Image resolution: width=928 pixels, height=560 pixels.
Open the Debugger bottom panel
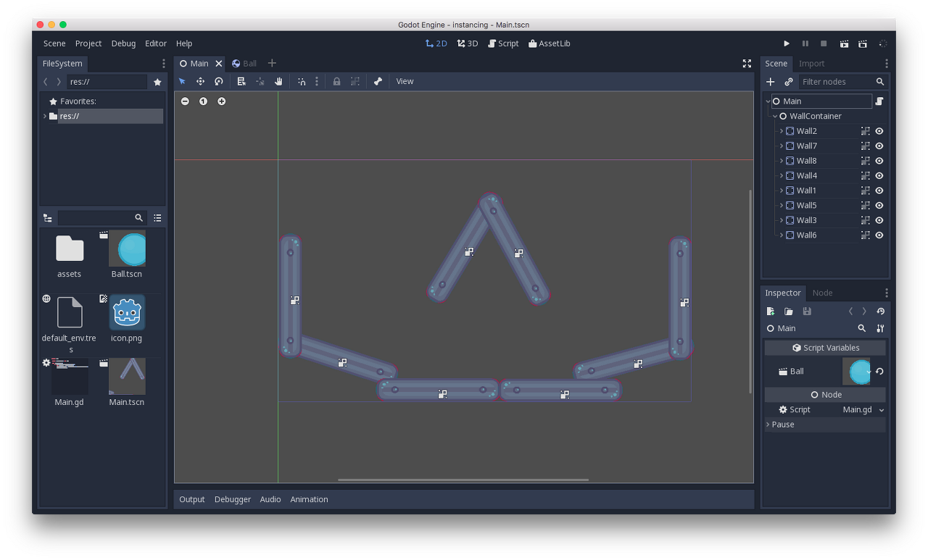click(233, 499)
